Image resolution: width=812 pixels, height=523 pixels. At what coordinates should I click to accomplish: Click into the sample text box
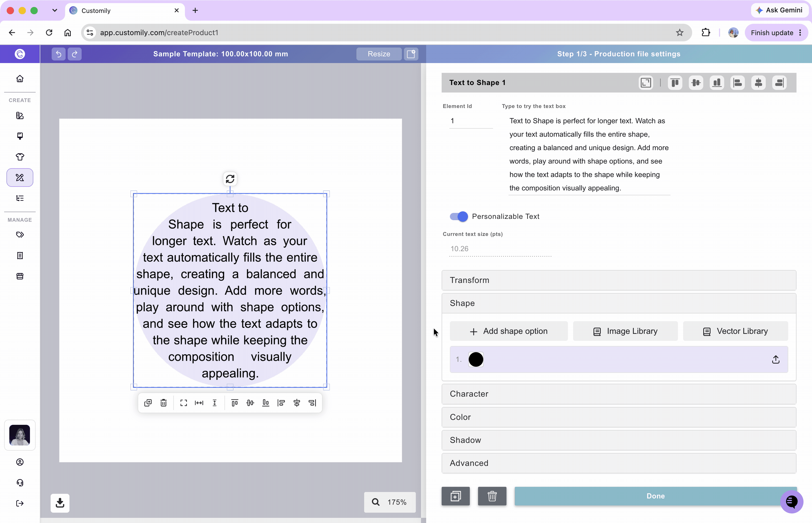pos(589,155)
